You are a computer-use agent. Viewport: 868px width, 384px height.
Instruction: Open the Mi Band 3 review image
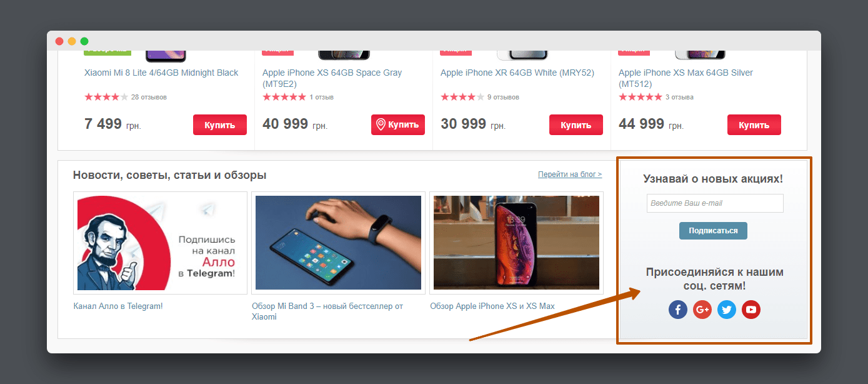[x=338, y=243]
